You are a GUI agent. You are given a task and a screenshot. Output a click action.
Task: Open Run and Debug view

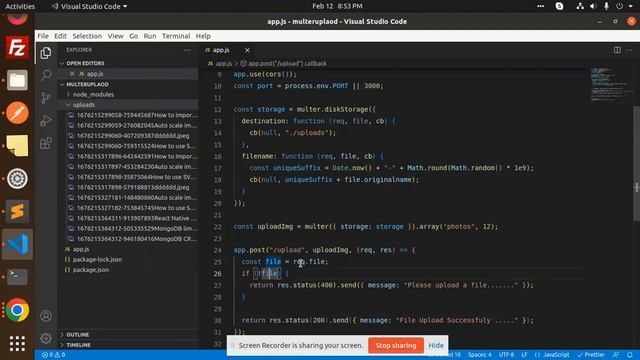[x=46, y=120]
